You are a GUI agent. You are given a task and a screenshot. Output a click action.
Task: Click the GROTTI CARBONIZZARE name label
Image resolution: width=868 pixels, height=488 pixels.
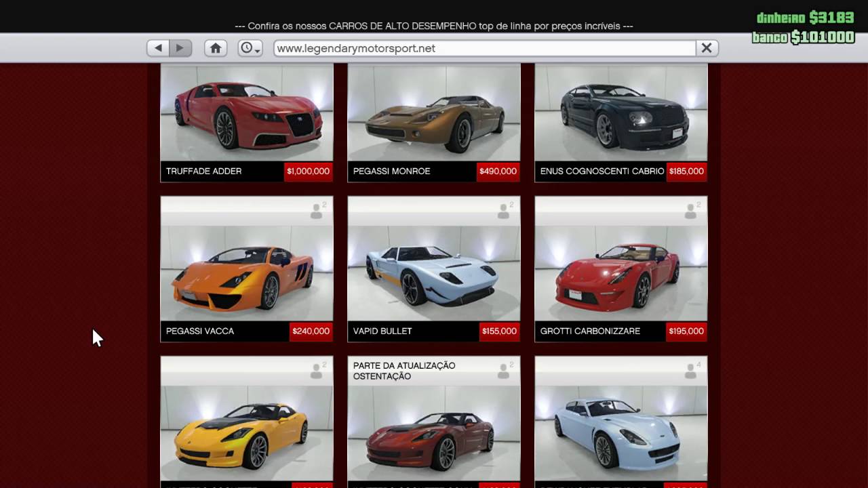pos(590,331)
